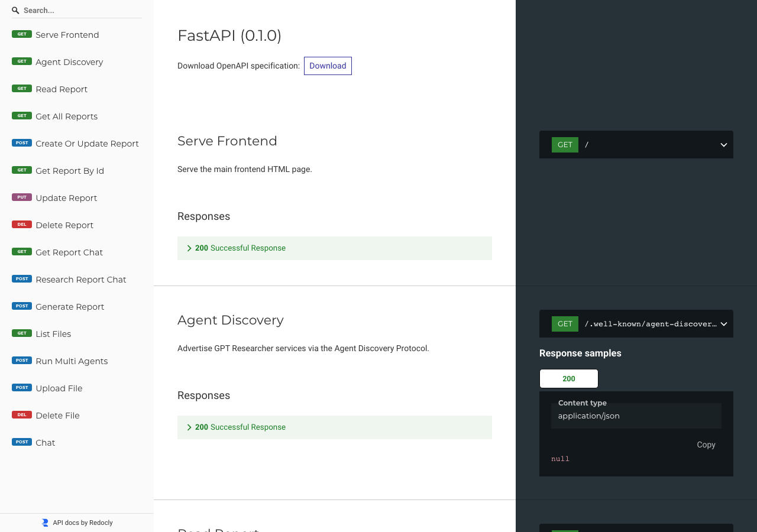Open the Chat endpoint in sidebar
Screen dimensions: 757x532
(77, 443)
